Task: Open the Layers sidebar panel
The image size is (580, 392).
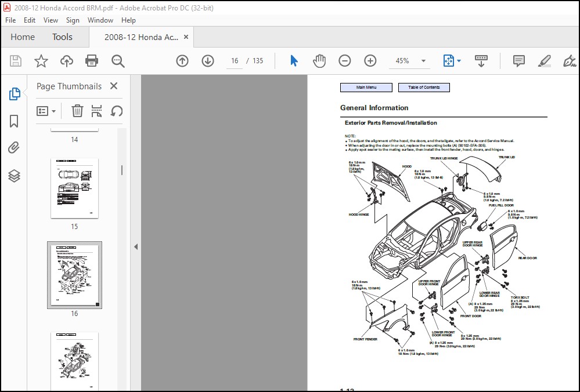Action: pos(14,176)
